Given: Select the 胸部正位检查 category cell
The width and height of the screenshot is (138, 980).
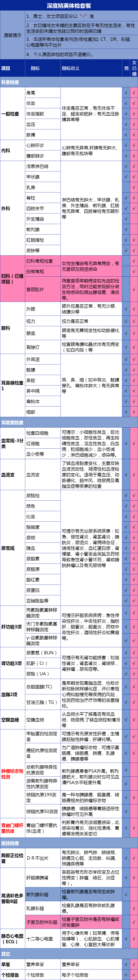Looking at the screenshot, I should tap(13, 858).
